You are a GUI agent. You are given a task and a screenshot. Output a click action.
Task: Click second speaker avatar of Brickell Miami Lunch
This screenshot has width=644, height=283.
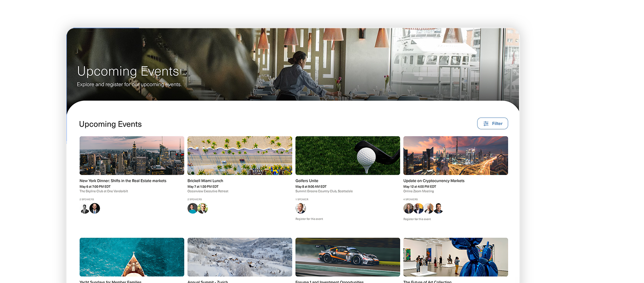click(x=203, y=208)
